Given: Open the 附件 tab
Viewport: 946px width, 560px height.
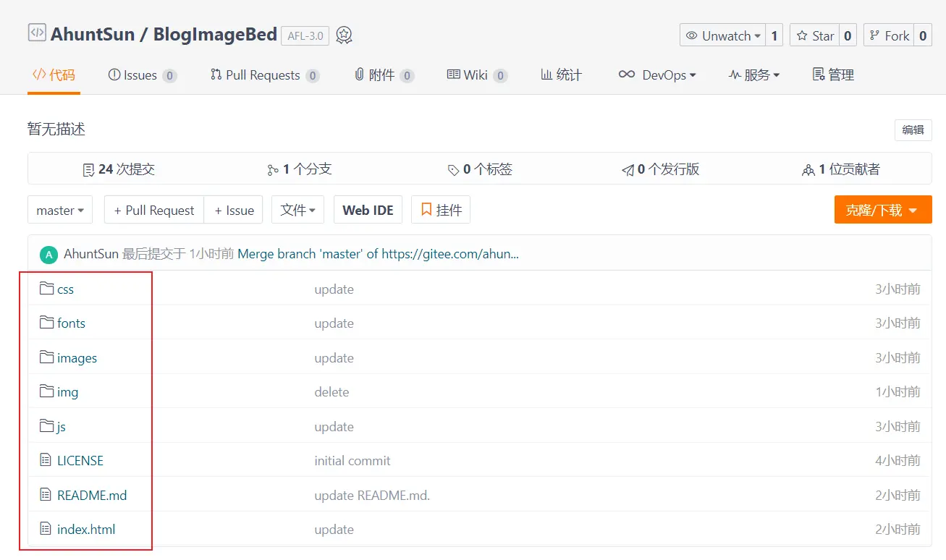Looking at the screenshot, I should point(384,75).
